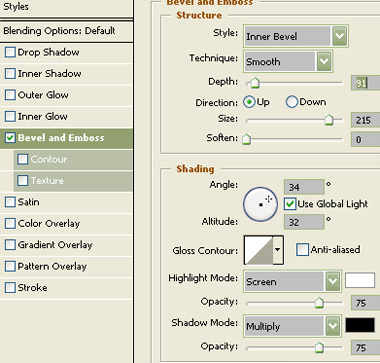This screenshot has height=363, width=380.
Task: Select the Inner Shadow style row
Action: [66, 74]
